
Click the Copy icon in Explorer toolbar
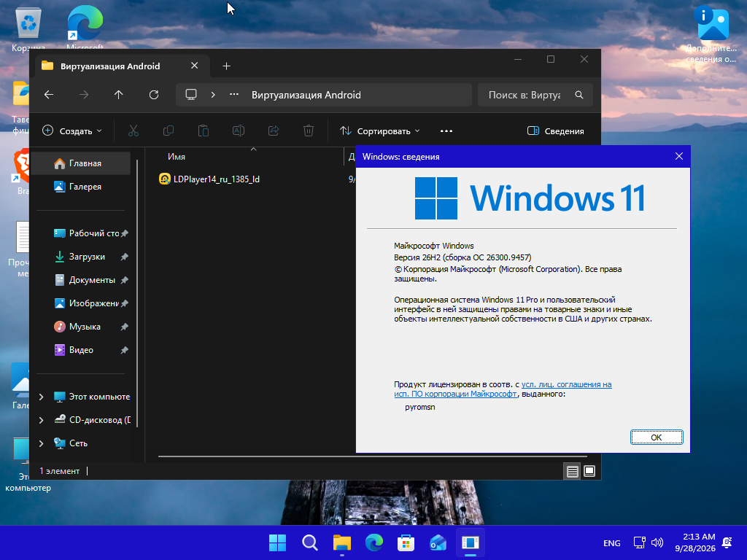click(169, 131)
